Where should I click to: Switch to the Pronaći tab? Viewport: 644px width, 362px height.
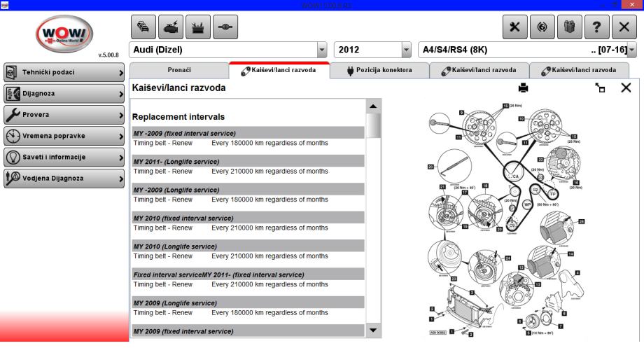point(179,70)
